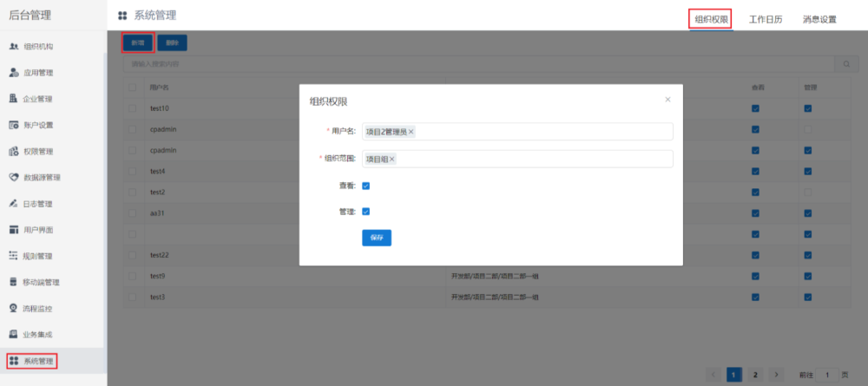Viewport: 868px width, 386px height.
Task: Open the 组织范围 selection field
Action: (x=538, y=160)
